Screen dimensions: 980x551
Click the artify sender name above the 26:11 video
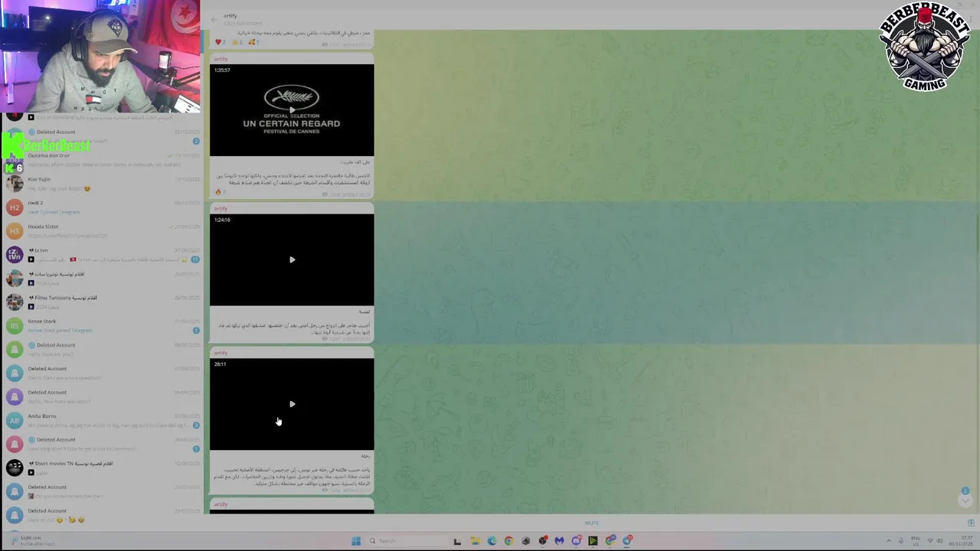220,353
